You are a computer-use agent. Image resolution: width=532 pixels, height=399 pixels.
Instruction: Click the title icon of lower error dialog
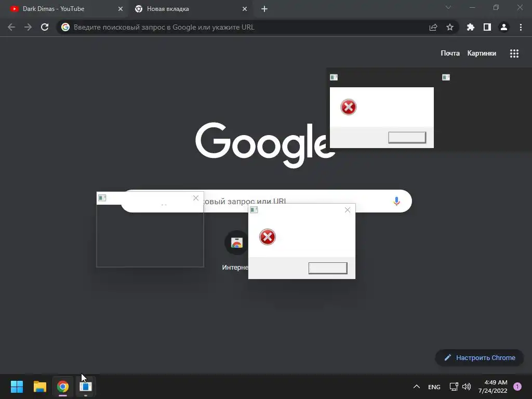(x=254, y=210)
